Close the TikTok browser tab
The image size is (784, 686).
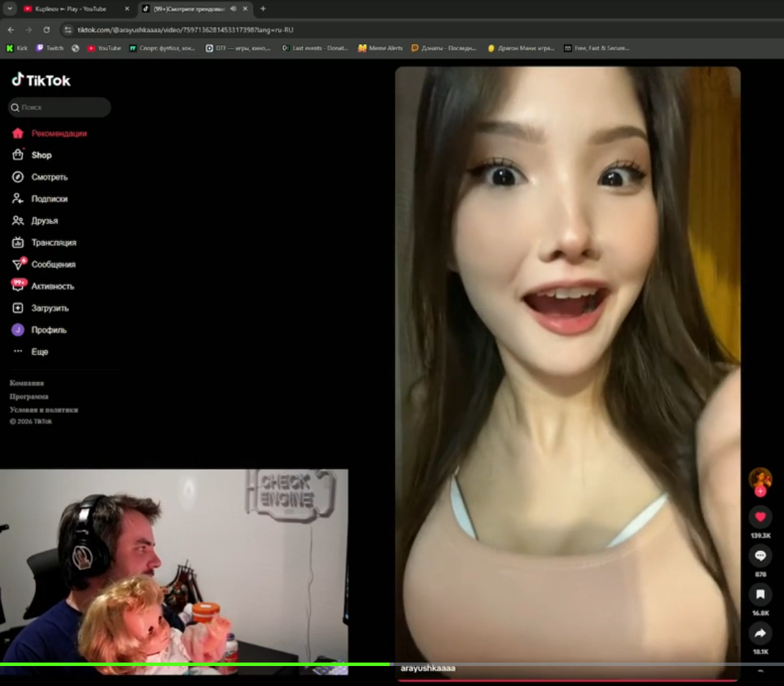(245, 8)
